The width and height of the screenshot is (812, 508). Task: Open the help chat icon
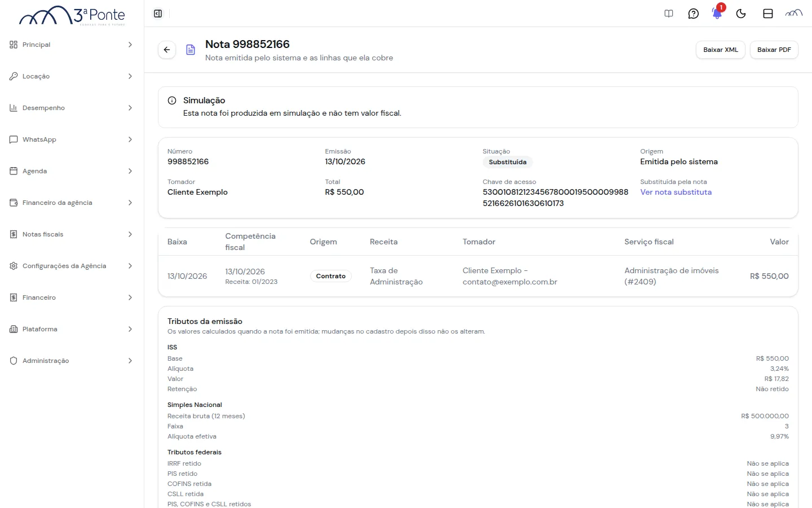tap(694, 14)
